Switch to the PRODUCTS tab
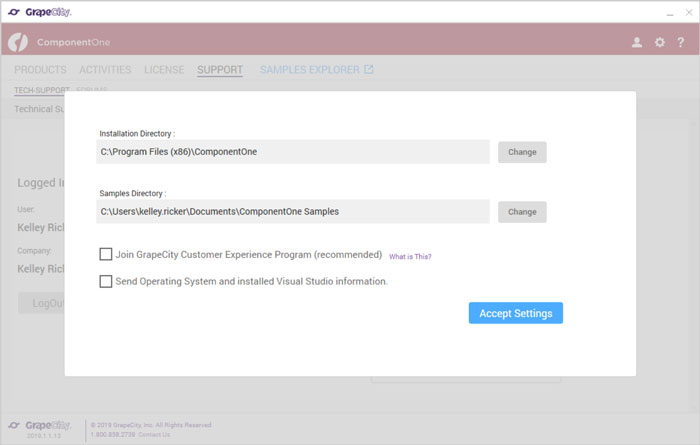The width and height of the screenshot is (700, 445). (x=40, y=70)
